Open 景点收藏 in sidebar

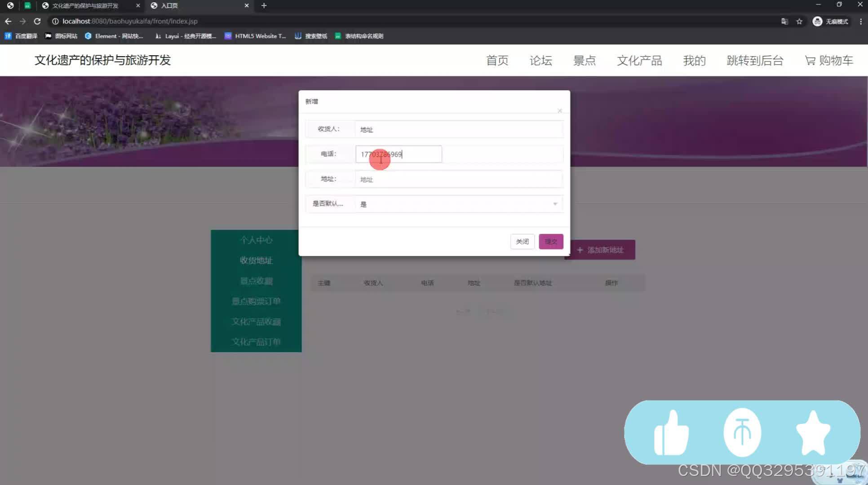(x=256, y=281)
